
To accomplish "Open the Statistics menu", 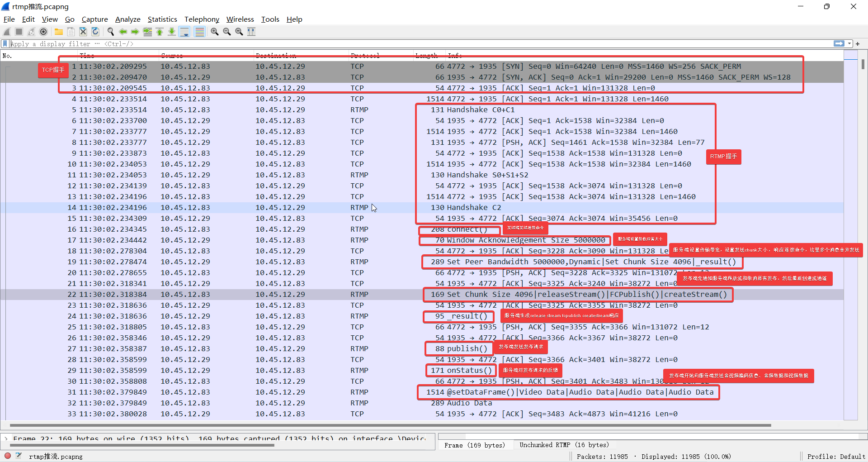I will (x=162, y=19).
